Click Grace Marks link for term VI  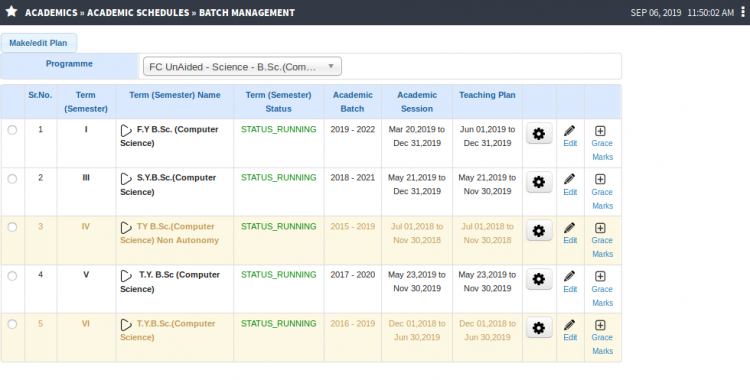602,344
